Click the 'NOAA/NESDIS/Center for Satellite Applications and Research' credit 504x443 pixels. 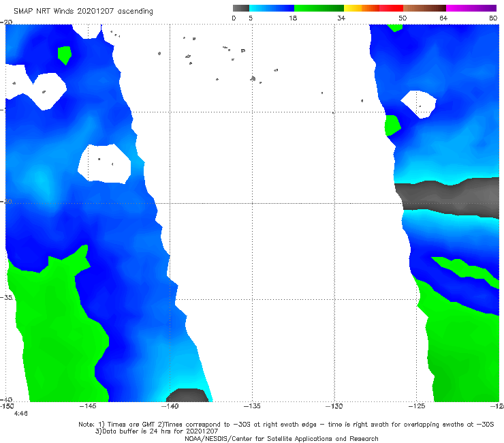pos(281,439)
